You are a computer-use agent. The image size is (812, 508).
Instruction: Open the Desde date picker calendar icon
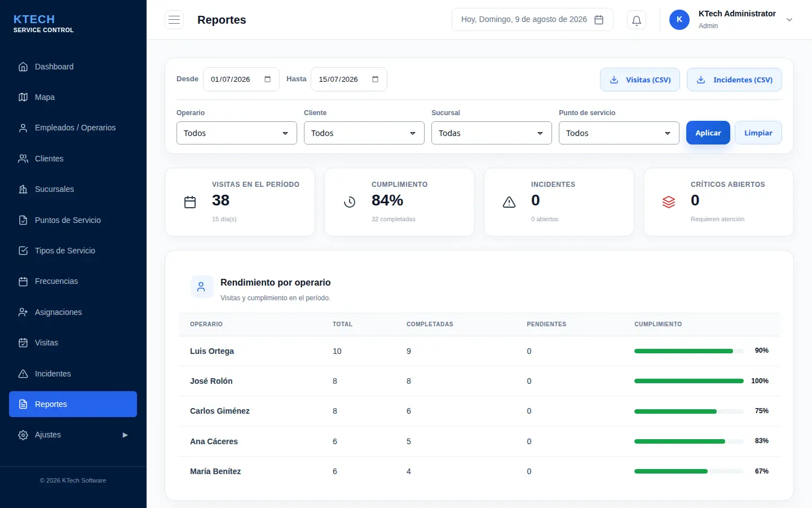point(267,79)
